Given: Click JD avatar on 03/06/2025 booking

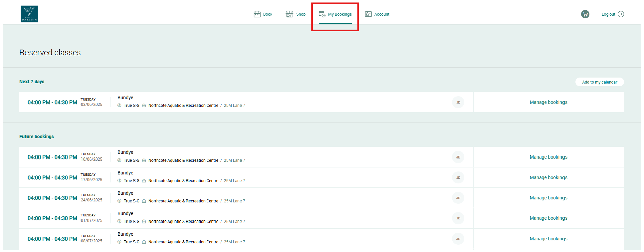Looking at the screenshot, I should [458, 102].
